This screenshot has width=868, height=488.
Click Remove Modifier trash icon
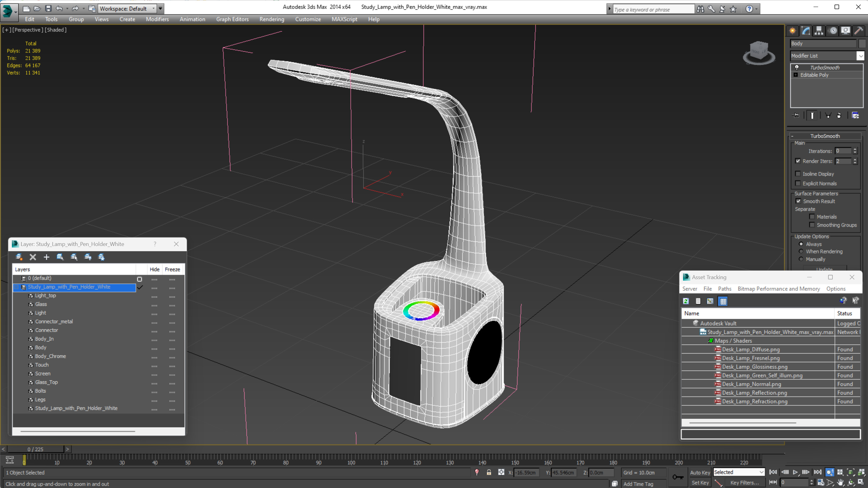[839, 116]
